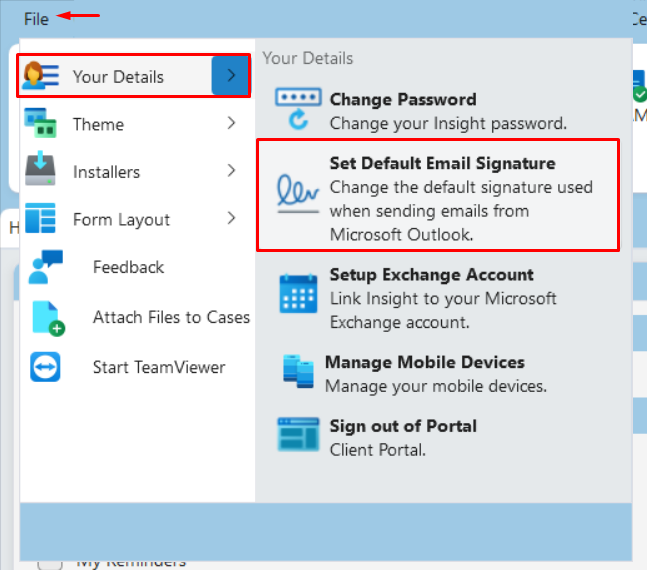Click the Sign out of Portal icon
The height and width of the screenshot is (570, 647).
click(298, 434)
